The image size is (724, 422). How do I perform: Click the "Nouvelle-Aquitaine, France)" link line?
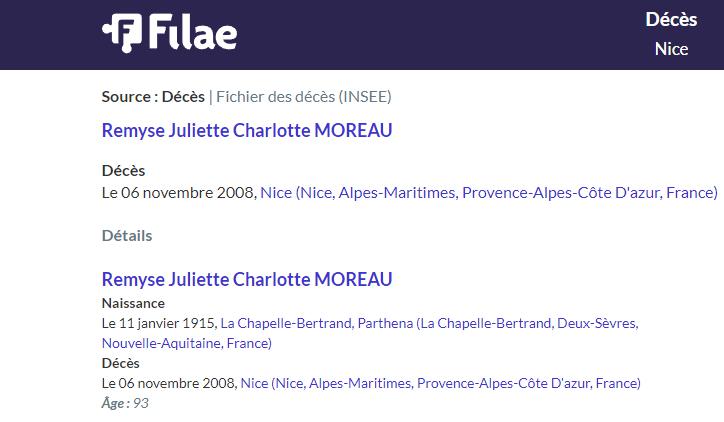point(187,343)
